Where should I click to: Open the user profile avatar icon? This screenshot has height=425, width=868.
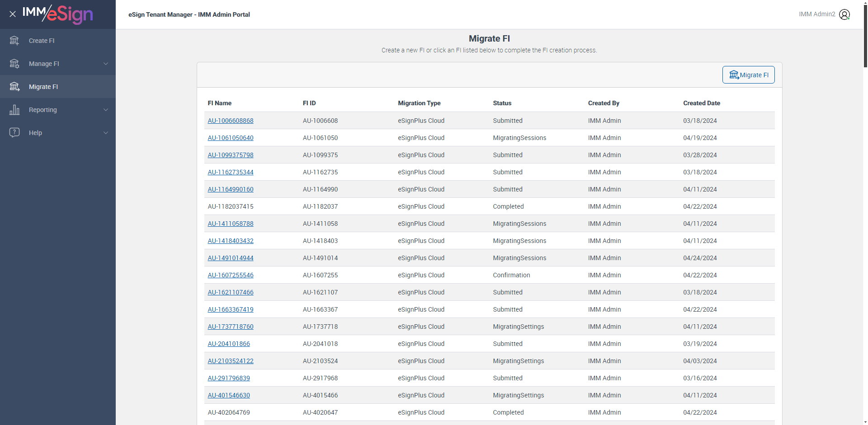point(844,14)
